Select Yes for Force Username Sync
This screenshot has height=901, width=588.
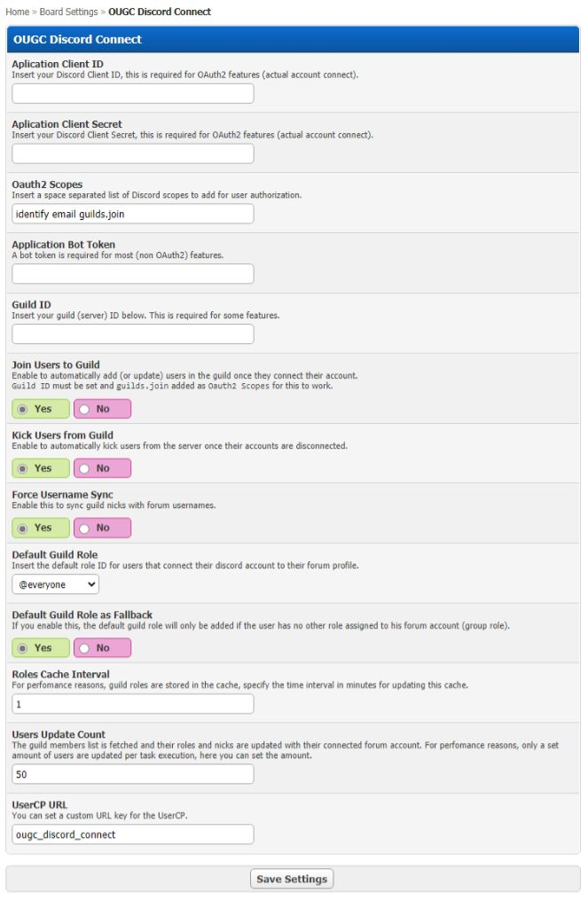coord(41,528)
